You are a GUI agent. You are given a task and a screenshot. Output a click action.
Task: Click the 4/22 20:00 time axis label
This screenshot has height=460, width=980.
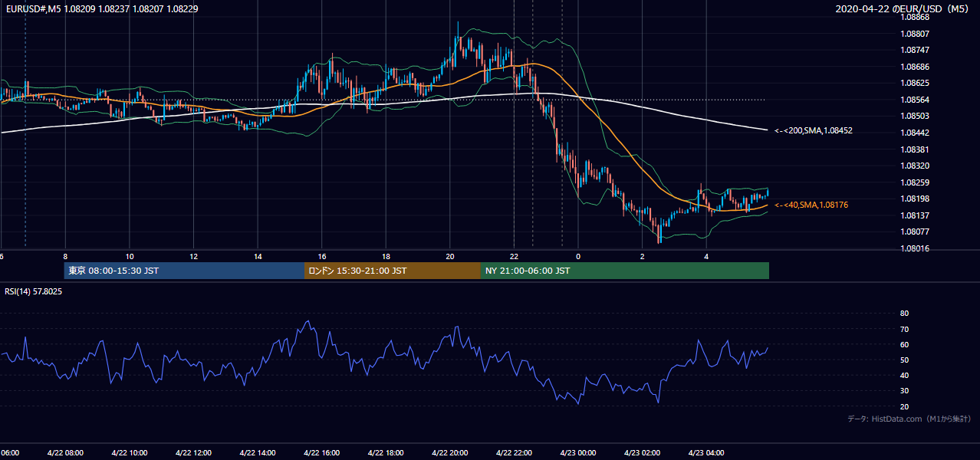[450, 453]
